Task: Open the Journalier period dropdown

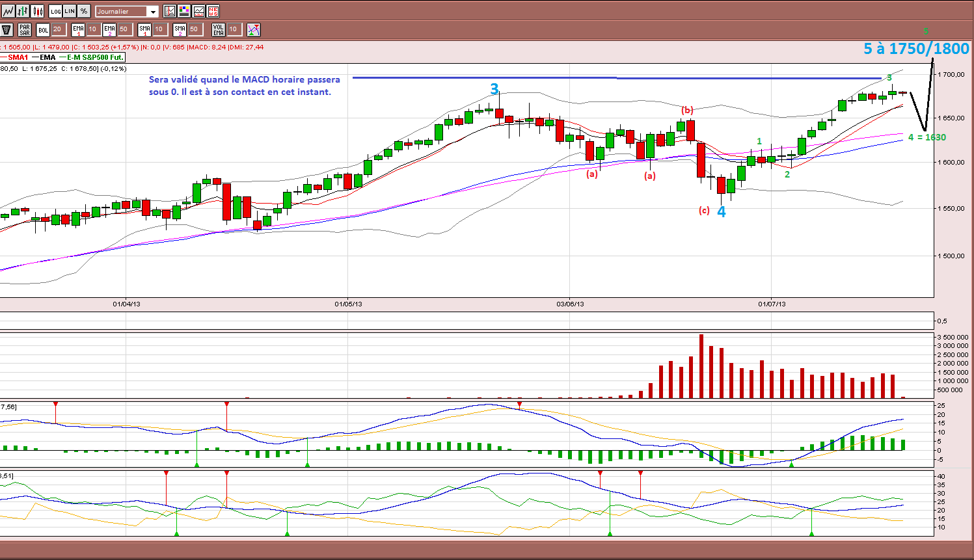Action: [127, 11]
